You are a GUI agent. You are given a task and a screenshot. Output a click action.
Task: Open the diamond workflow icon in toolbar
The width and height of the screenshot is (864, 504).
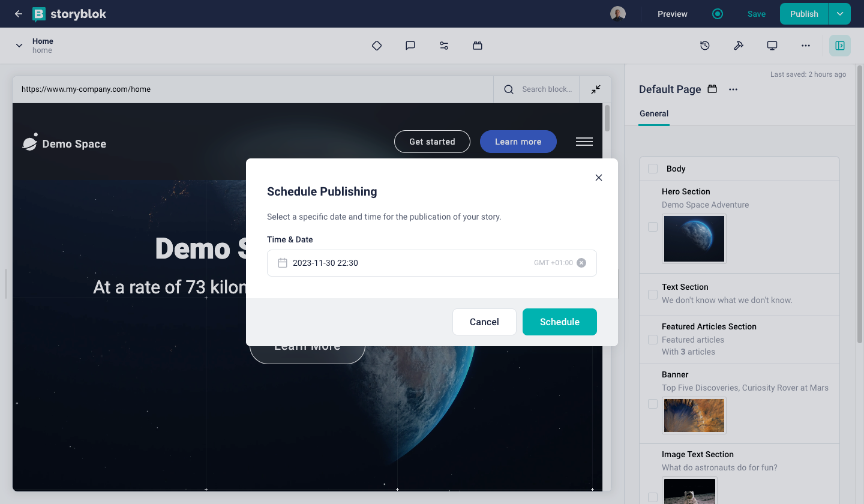coord(377,46)
